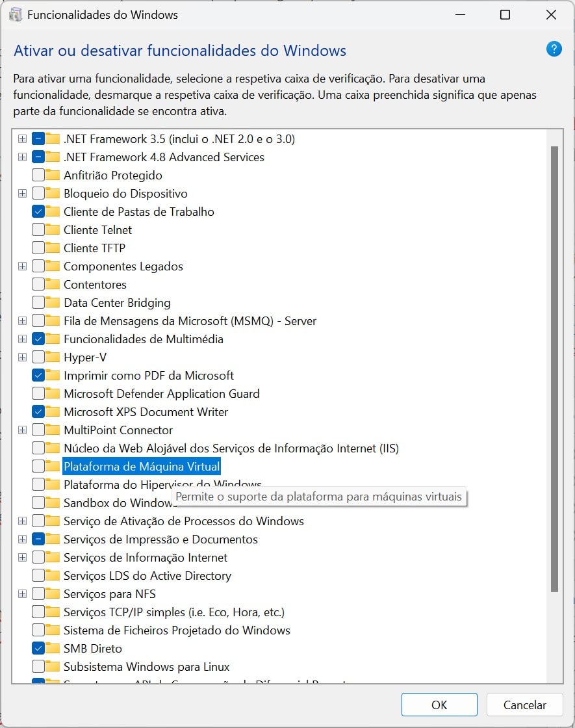Click the folder icon beside Contentores
Image resolution: width=575 pixels, height=728 pixels.
53,285
